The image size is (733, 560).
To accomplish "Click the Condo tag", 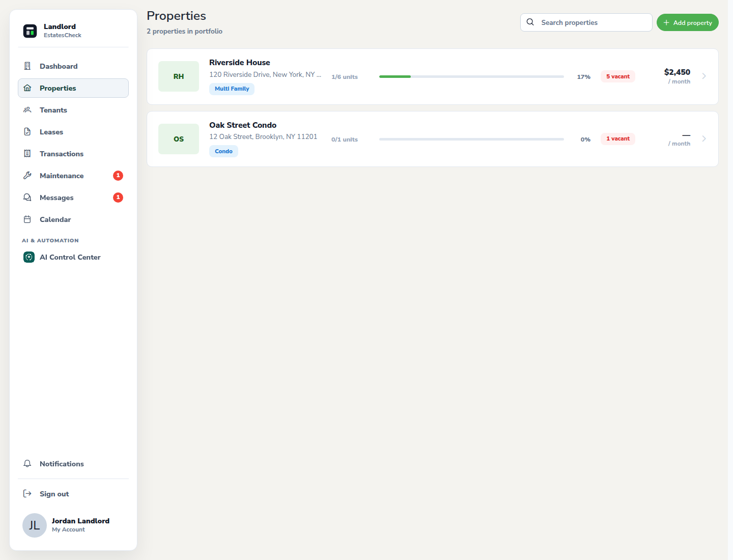I will [223, 151].
